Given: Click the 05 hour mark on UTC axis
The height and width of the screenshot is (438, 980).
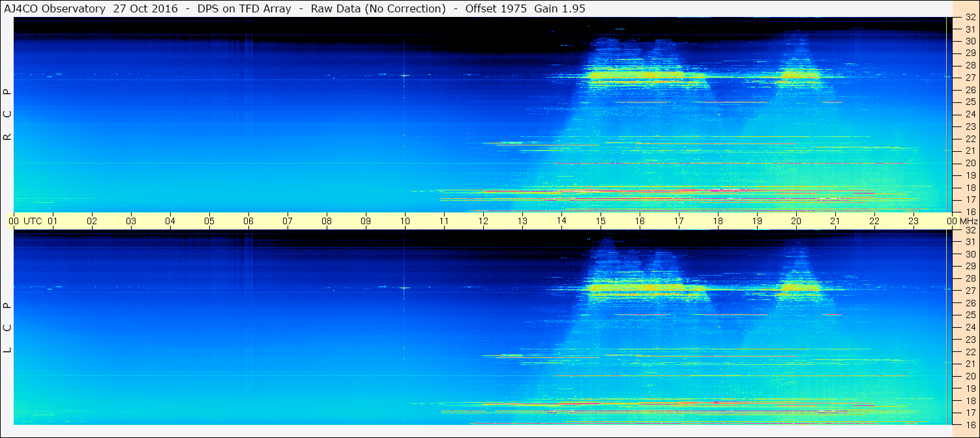Looking at the screenshot, I should coord(209,221).
